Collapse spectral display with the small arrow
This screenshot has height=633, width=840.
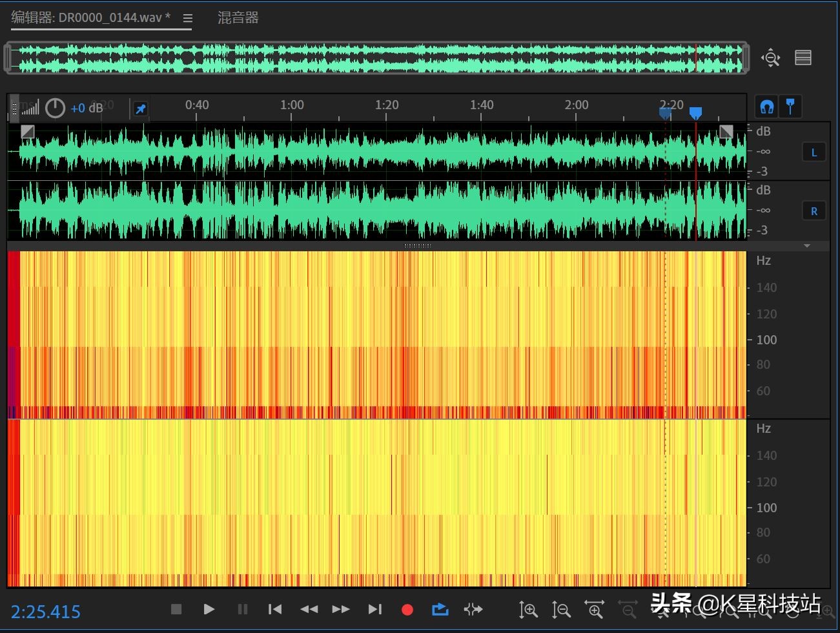806,246
